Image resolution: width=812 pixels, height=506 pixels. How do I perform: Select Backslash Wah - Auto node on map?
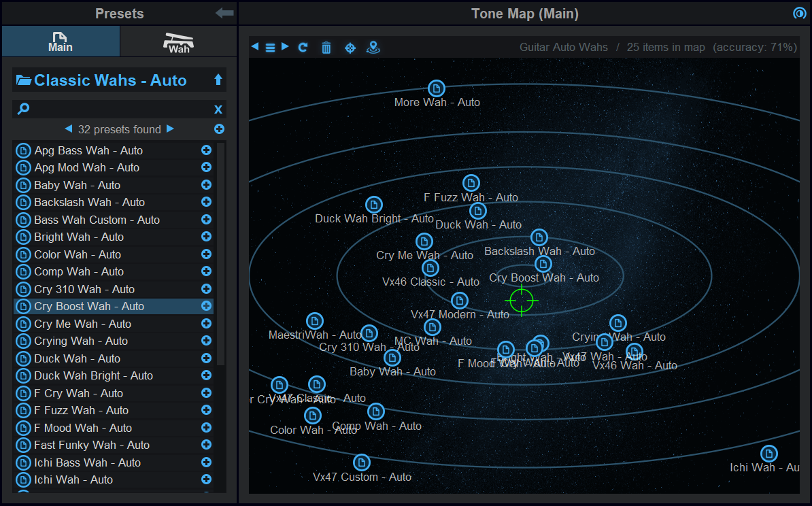pyautogui.click(x=539, y=237)
